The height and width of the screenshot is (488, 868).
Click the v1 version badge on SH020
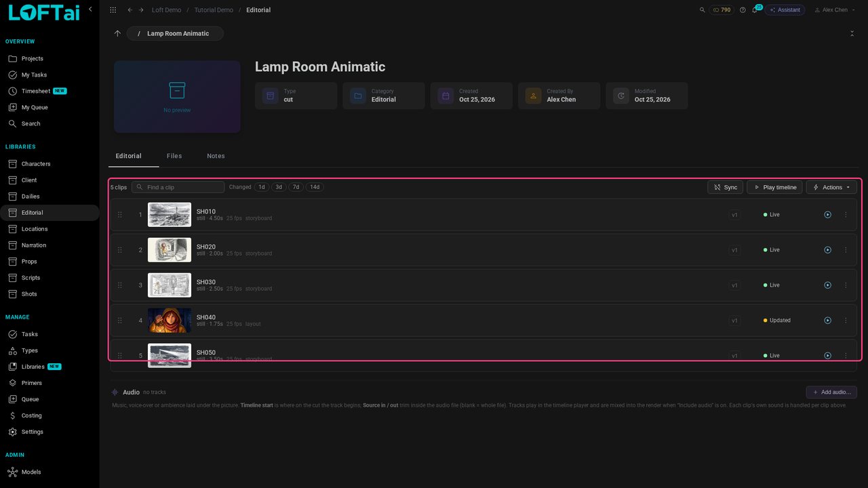click(x=734, y=250)
